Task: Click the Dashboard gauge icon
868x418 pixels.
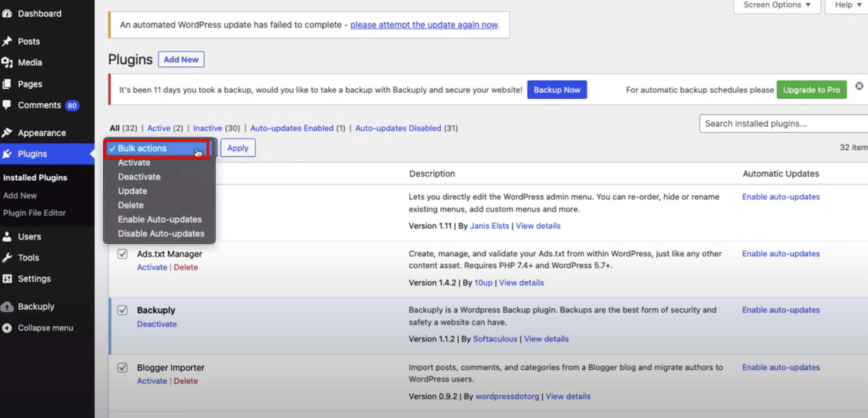Action: 7,13
